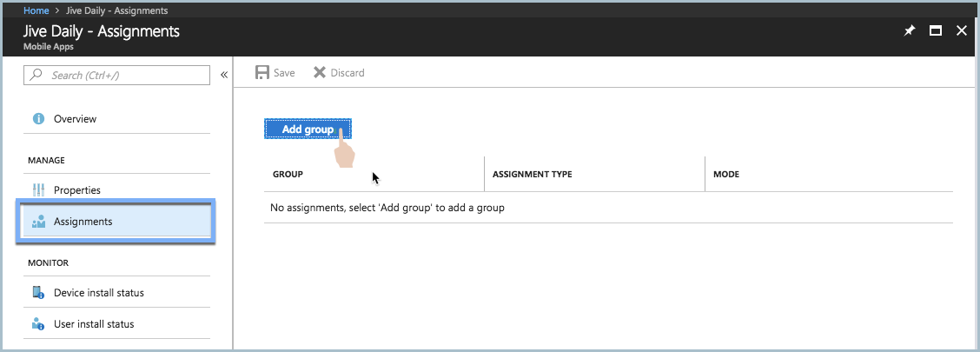Click the MODE column header
Viewport: 980px width, 352px height.
(x=726, y=175)
